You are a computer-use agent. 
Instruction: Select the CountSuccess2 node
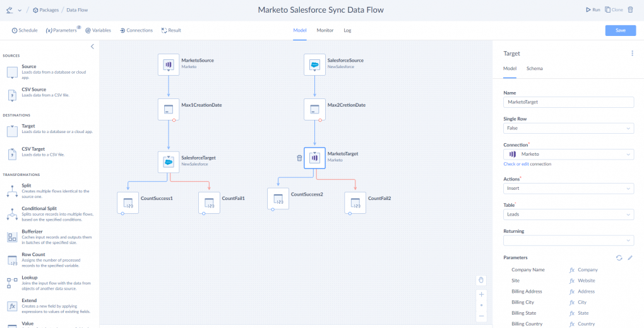pyautogui.click(x=278, y=199)
